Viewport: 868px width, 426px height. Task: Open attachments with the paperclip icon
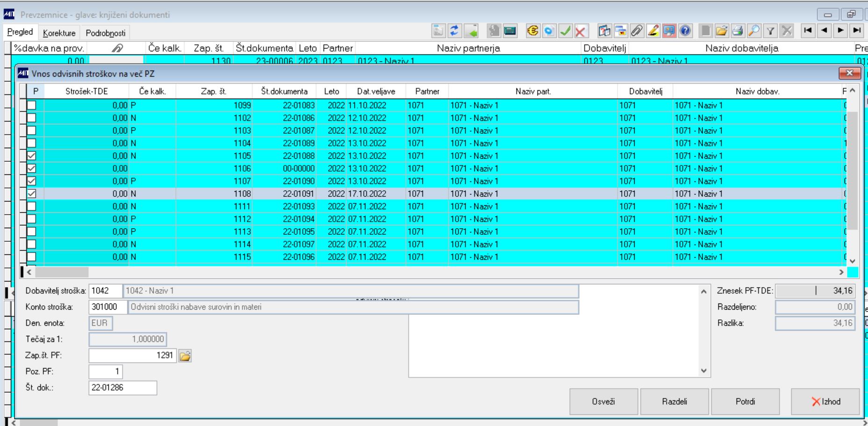[636, 31]
